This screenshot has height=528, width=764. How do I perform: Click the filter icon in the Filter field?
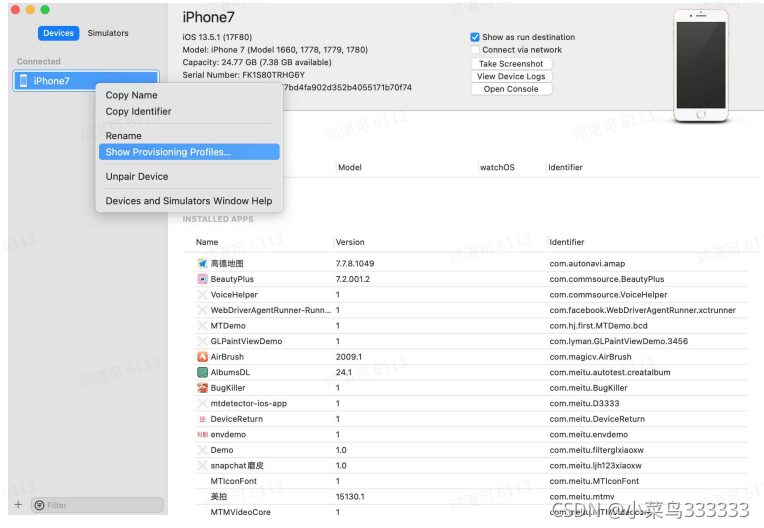(x=39, y=505)
